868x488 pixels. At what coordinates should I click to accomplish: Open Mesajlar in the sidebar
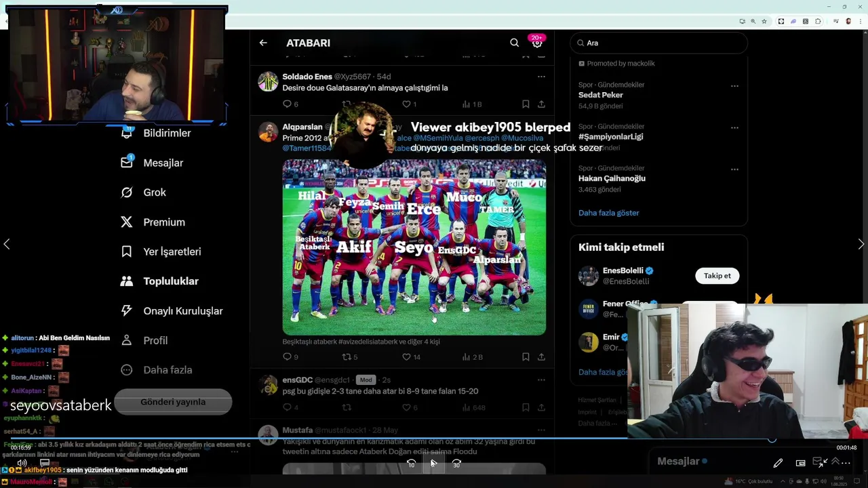[163, 163]
